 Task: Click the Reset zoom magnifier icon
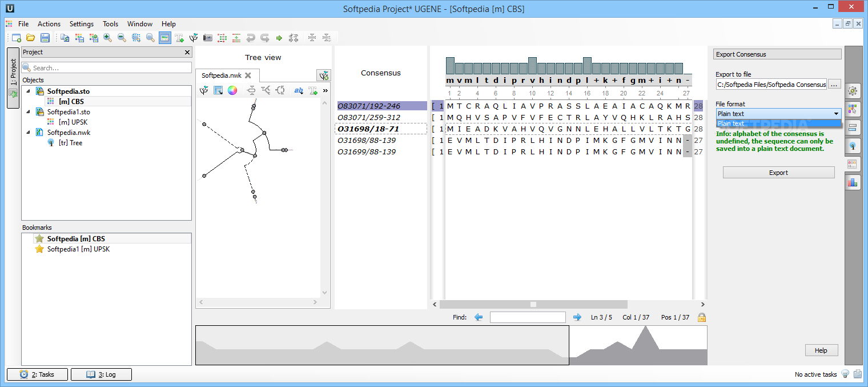(150, 38)
